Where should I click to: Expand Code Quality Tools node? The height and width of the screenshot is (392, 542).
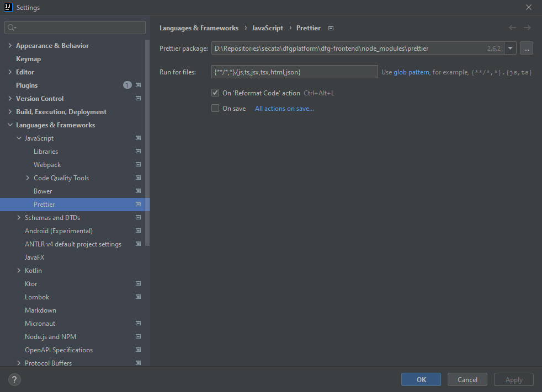pyautogui.click(x=28, y=178)
